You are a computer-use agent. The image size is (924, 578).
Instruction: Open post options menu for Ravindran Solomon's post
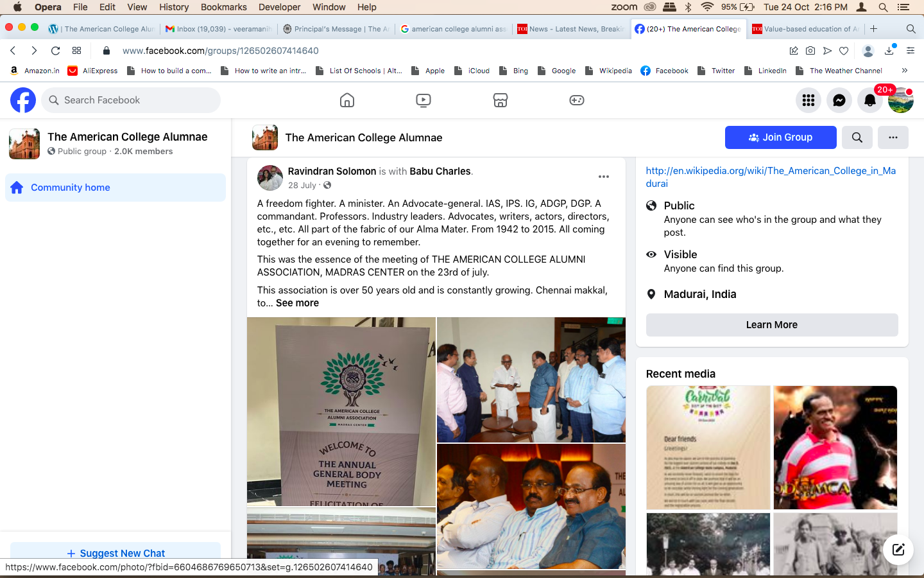(x=603, y=177)
